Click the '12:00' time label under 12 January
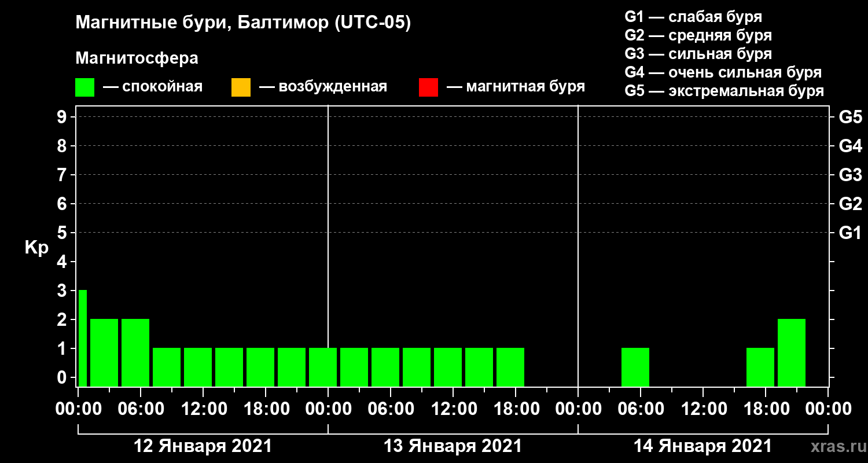 [x=203, y=409]
